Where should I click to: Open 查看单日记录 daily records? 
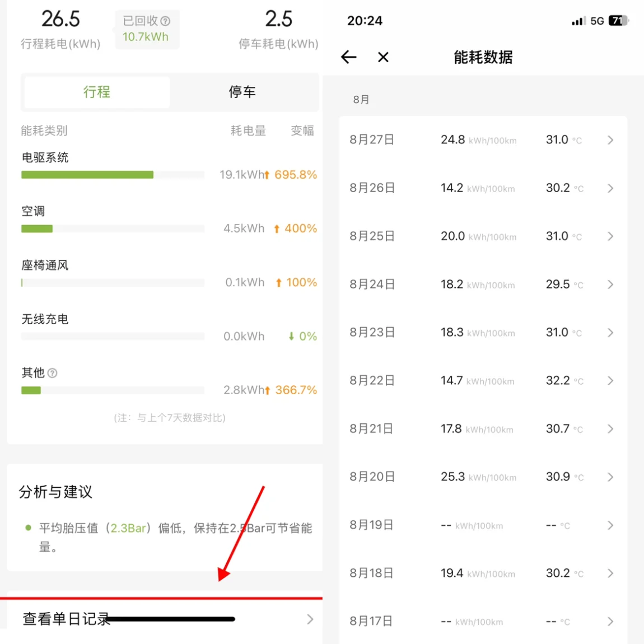[x=167, y=619]
